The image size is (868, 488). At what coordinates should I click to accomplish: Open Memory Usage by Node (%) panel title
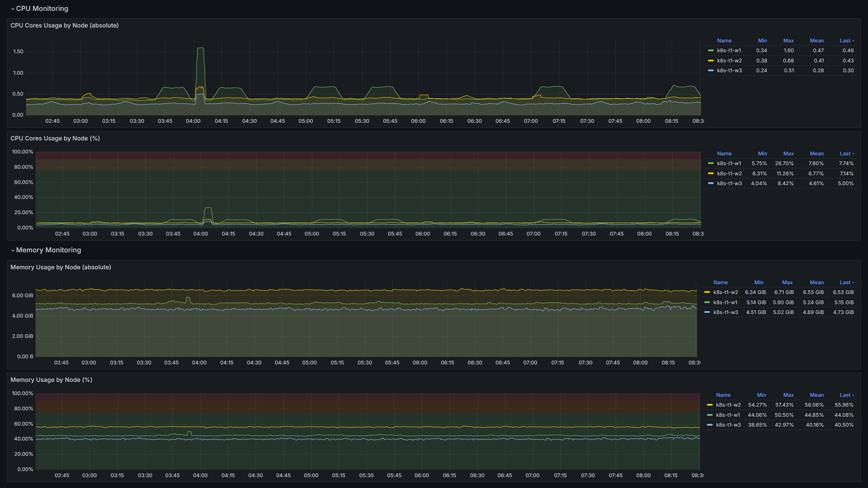tap(51, 380)
